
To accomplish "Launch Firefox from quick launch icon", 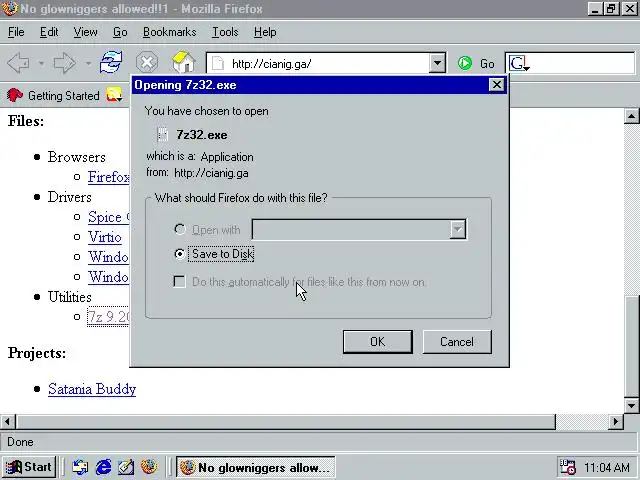I will pyautogui.click(x=149, y=467).
